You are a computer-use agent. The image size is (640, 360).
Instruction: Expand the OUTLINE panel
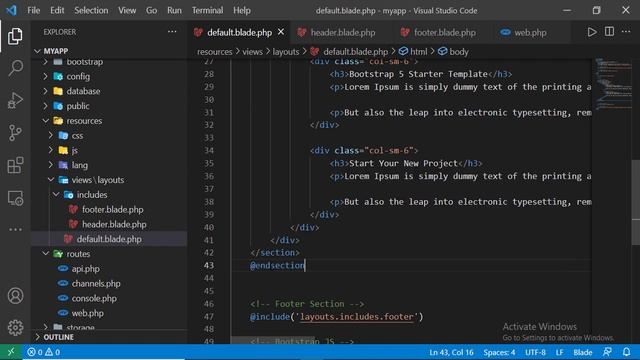(58, 337)
